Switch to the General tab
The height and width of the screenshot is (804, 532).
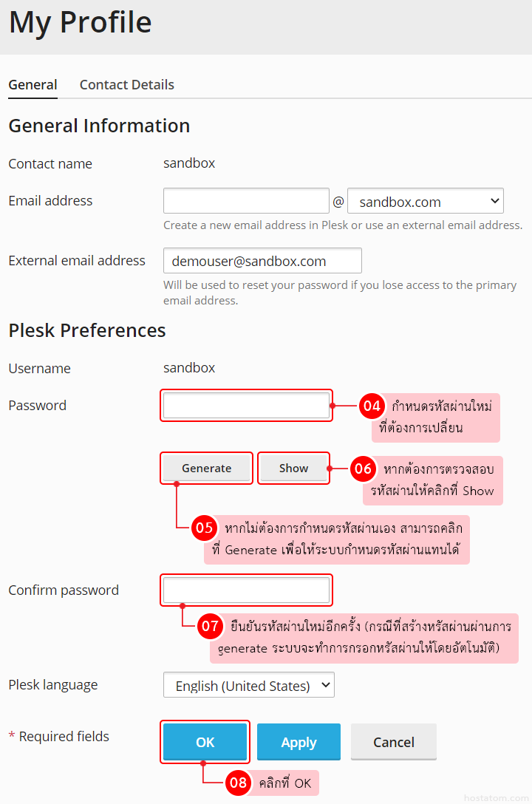tap(33, 85)
